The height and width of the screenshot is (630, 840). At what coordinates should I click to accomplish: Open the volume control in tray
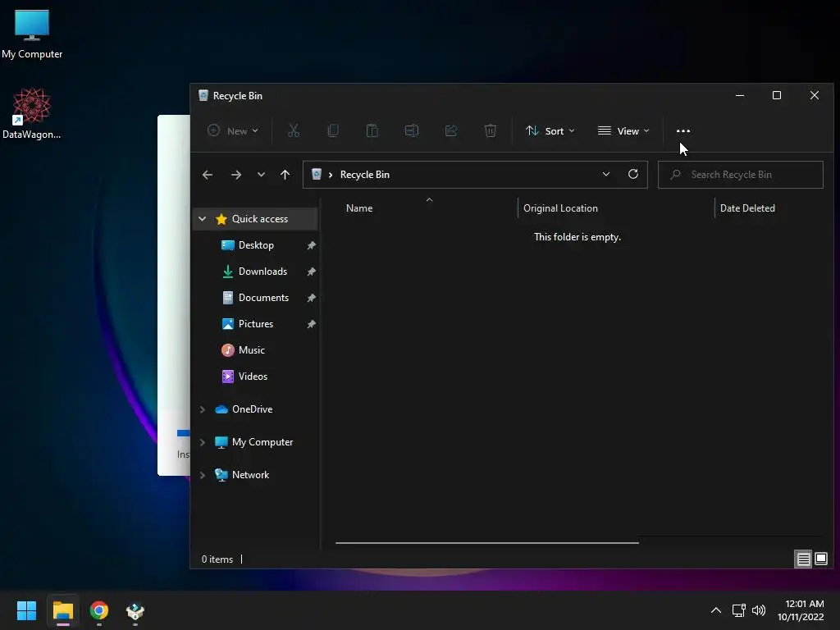pos(759,610)
